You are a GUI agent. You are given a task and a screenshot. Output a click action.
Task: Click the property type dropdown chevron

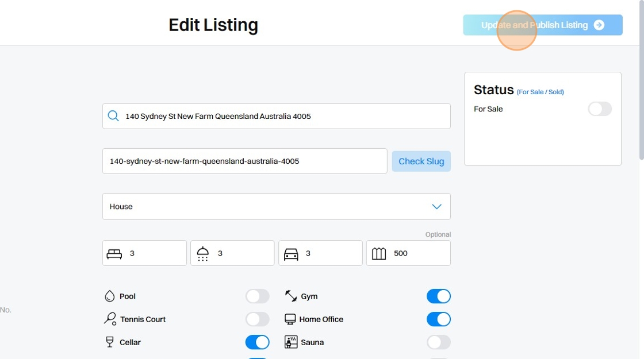click(x=436, y=207)
